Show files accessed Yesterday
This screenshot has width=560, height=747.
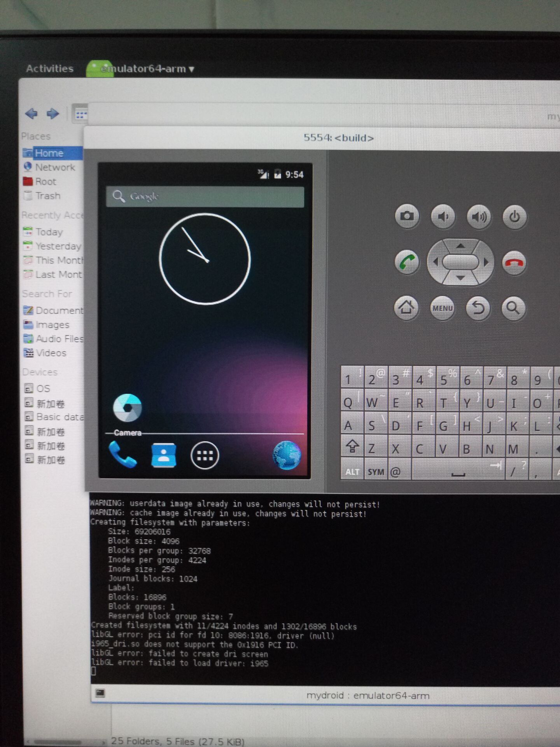(x=52, y=246)
